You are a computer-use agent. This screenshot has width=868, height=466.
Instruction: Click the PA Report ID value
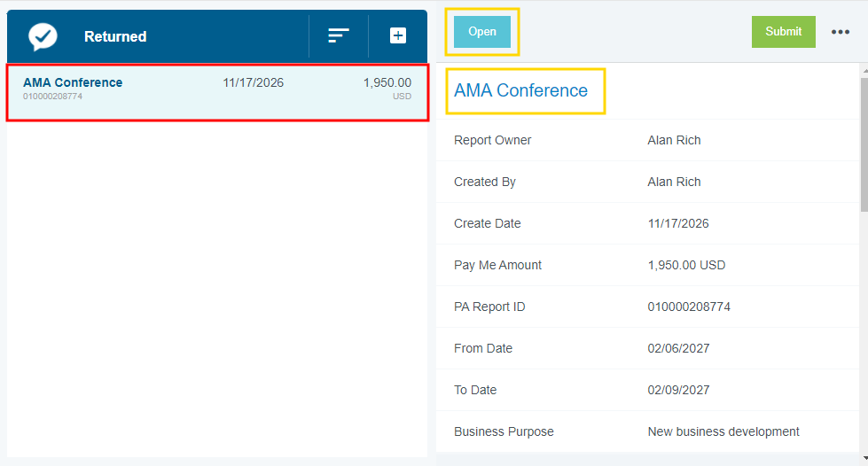coord(689,307)
